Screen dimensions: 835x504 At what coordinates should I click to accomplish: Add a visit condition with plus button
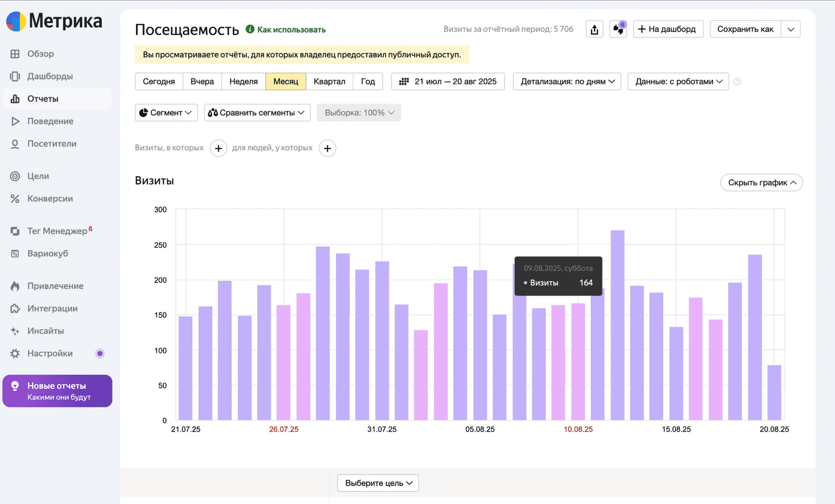[219, 148]
